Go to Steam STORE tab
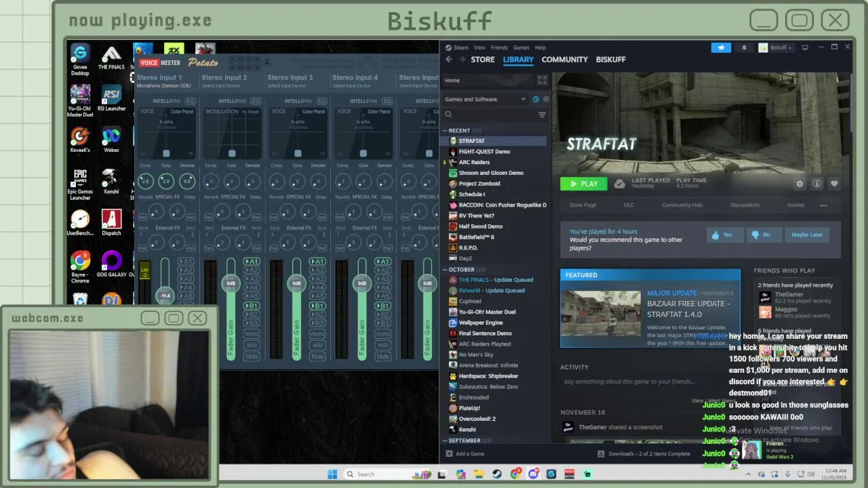The image size is (868, 488). [483, 60]
